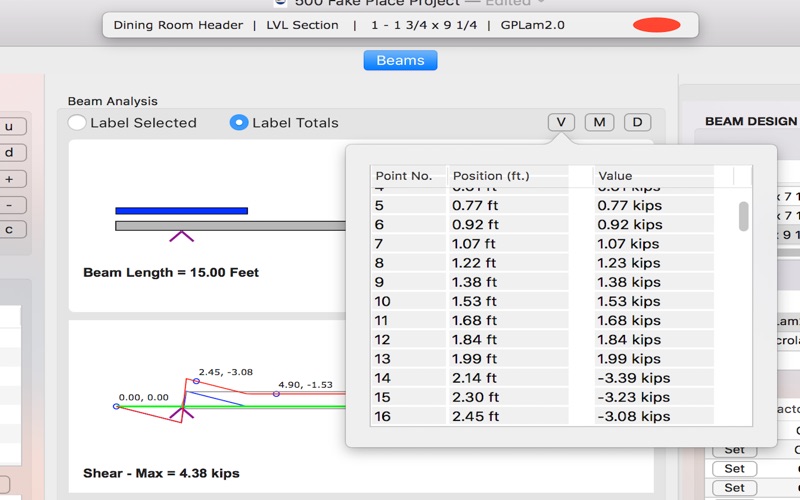Click the 'd' button in left panel
The height and width of the screenshot is (500, 800).
tap(9, 153)
